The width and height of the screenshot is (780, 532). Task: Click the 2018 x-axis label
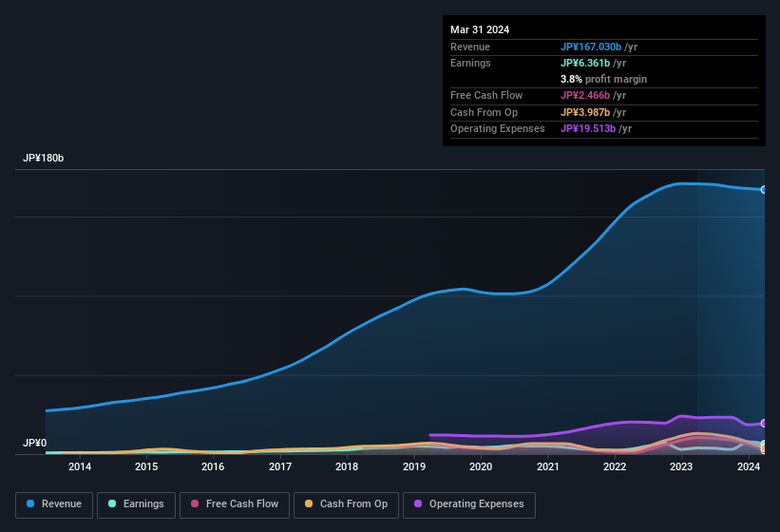(x=347, y=466)
